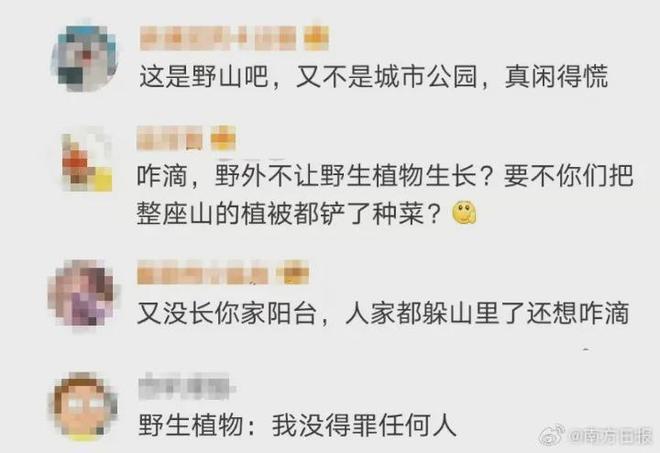Image resolution: width=660 pixels, height=453 pixels.
Task: View the pink-purple avatar of the third commenter
Action: click(82, 293)
